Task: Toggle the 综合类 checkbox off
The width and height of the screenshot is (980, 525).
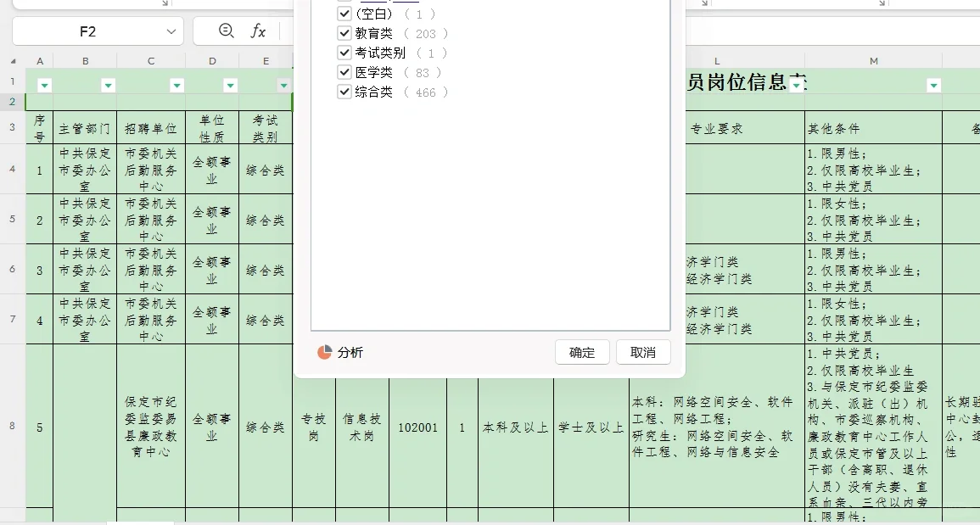Action: pos(344,92)
